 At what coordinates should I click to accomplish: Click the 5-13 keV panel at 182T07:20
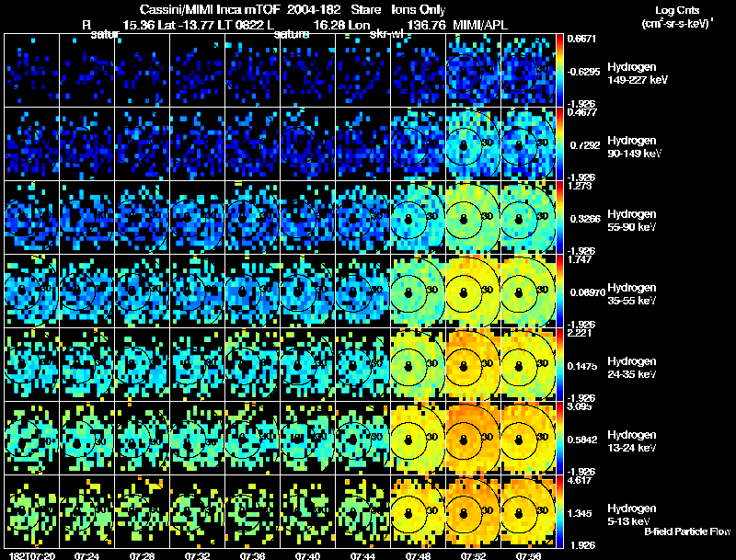[32, 511]
